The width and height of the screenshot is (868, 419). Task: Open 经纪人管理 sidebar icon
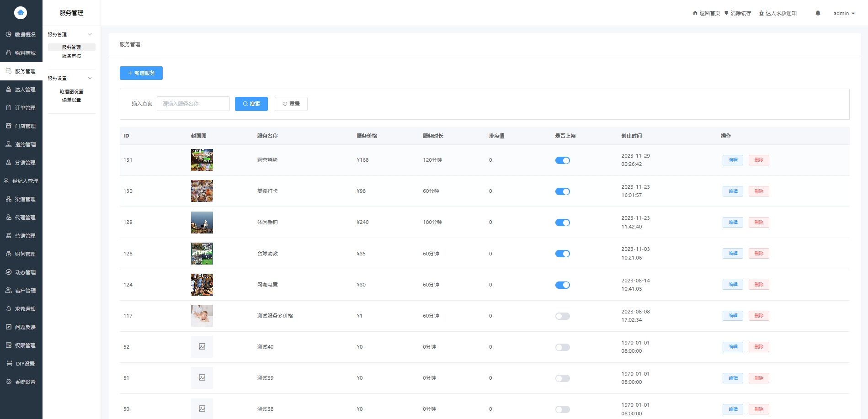point(6,181)
